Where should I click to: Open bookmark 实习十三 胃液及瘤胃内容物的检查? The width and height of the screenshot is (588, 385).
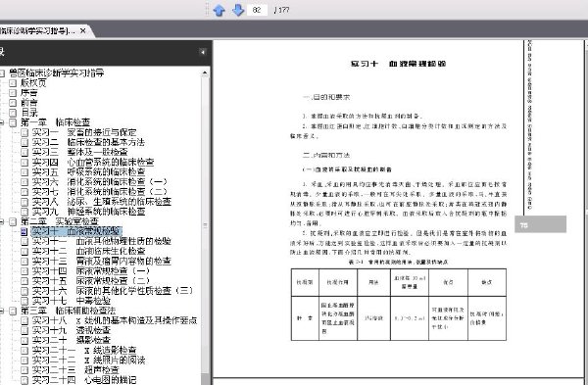pyautogui.click(x=101, y=261)
